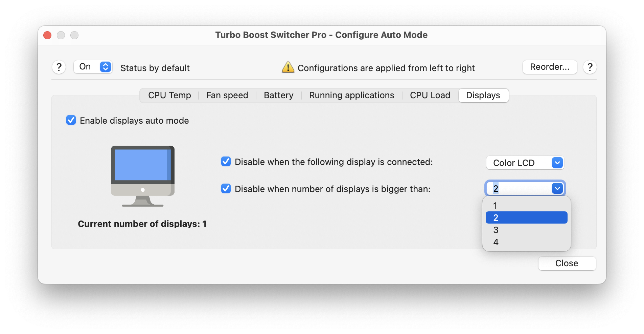The image size is (644, 334).
Task: Switch to the Battery tab
Action: tap(278, 96)
